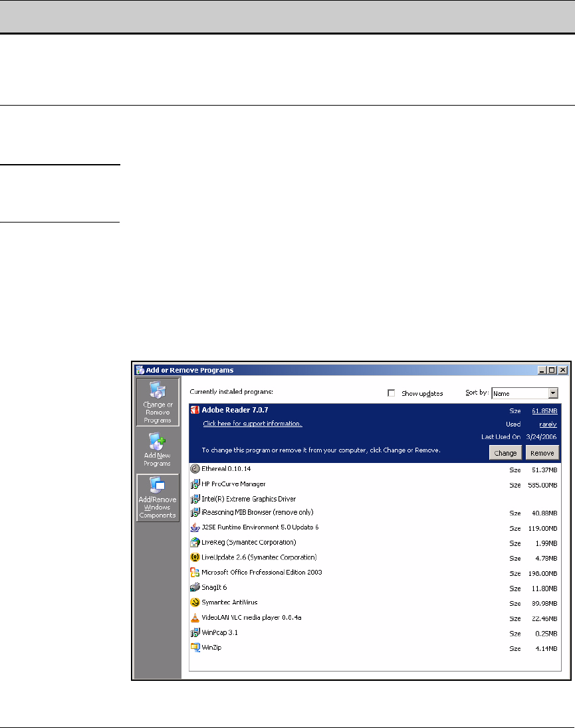The width and height of the screenshot is (575, 728).
Task: Click the VLC media player cone icon
Action: click(x=195, y=618)
